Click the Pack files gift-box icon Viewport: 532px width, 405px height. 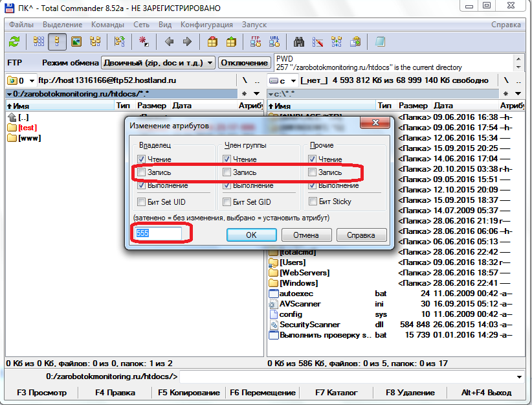click(x=212, y=41)
